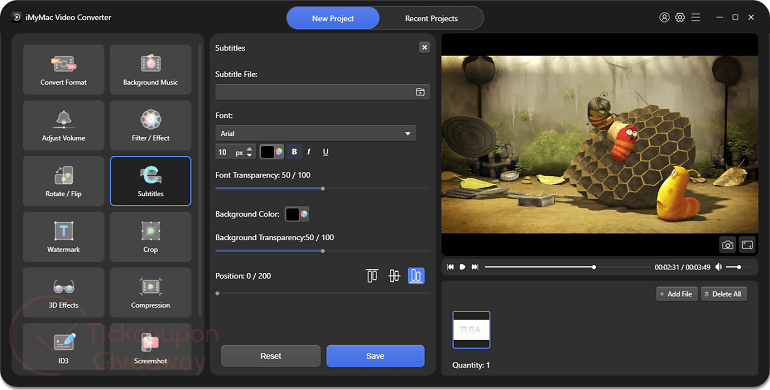The height and width of the screenshot is (390, 770).
Task: Adjust font size stepper arrows
Action: 249,152
